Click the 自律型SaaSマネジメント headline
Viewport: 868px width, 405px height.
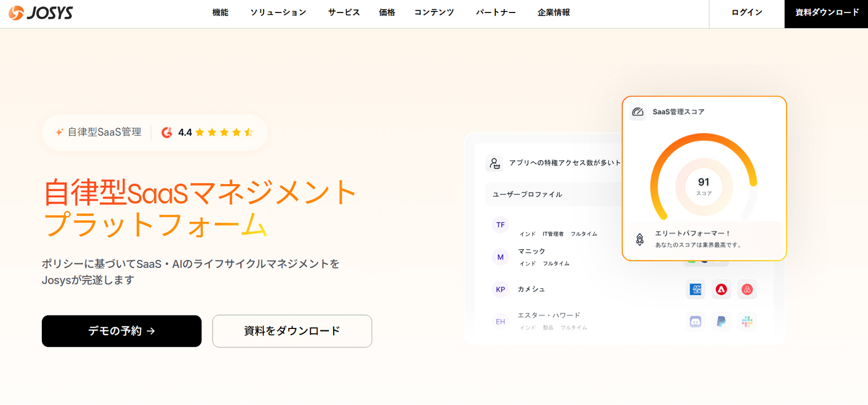point(200,192)
